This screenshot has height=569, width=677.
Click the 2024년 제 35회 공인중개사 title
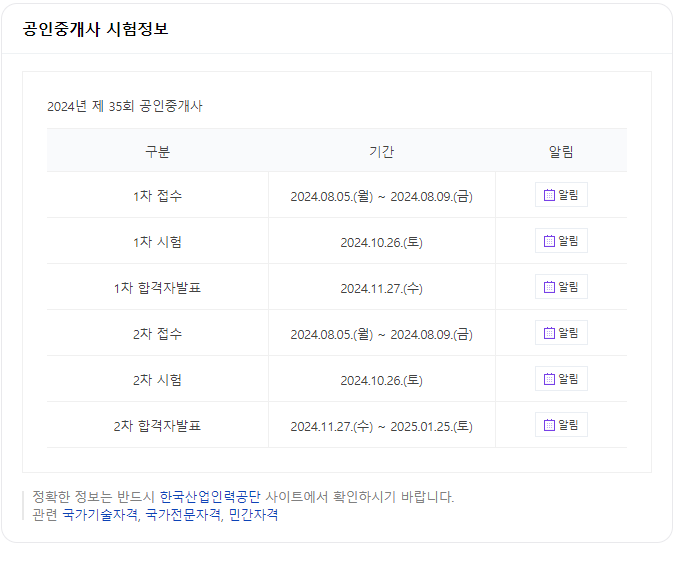pos(125,106)
